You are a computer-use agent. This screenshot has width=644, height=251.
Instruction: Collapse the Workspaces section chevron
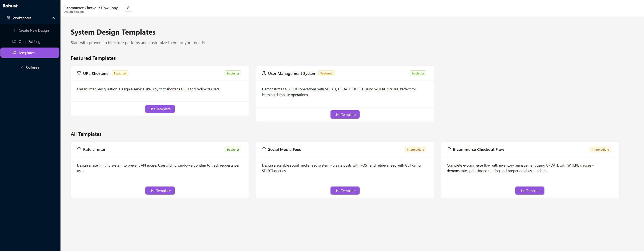tap(53, 18)
